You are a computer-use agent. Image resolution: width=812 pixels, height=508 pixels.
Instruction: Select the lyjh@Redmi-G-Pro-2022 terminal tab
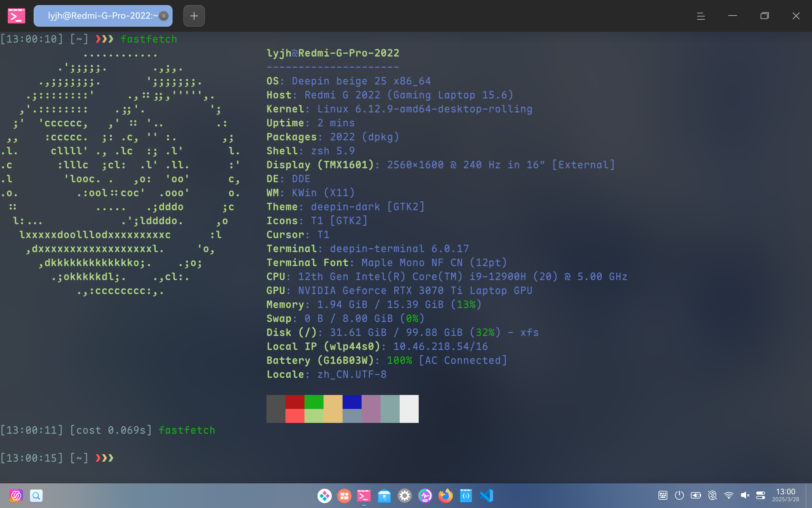pos(103,16)
